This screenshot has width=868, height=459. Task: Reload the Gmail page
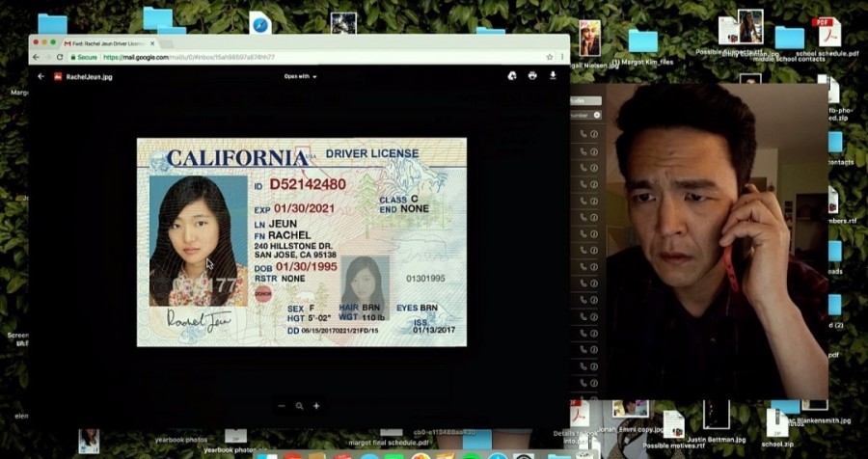(59, 57)
